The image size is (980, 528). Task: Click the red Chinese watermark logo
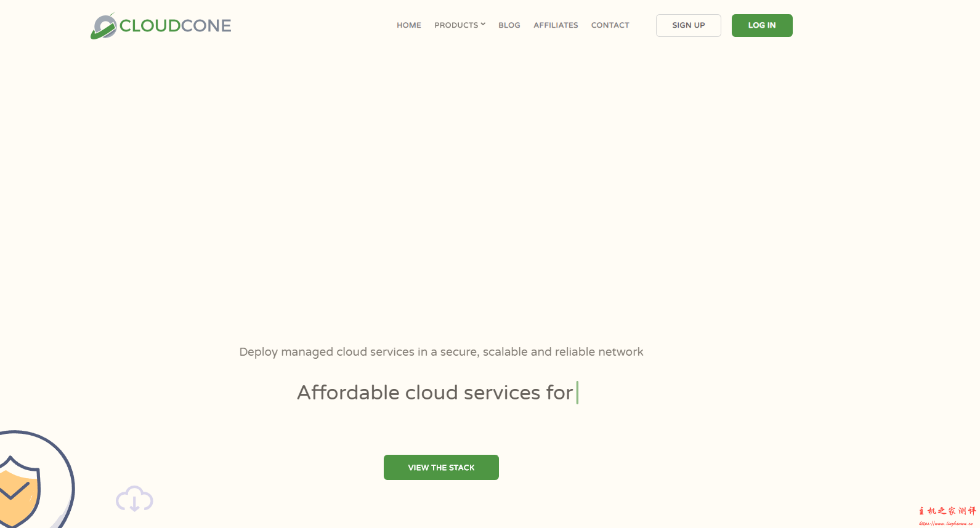947,511
